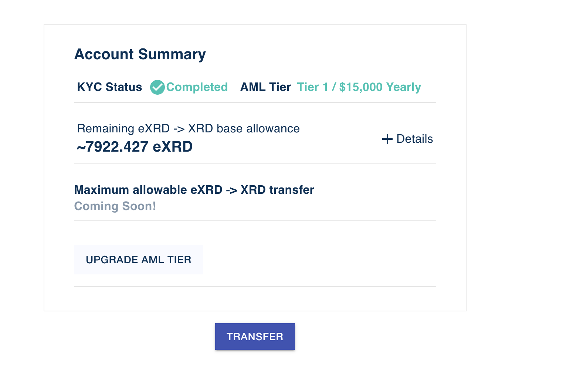Click the word Summary in the heading
Image resolution: width=573 pixels, height=392 pixels.
[172, 54]
